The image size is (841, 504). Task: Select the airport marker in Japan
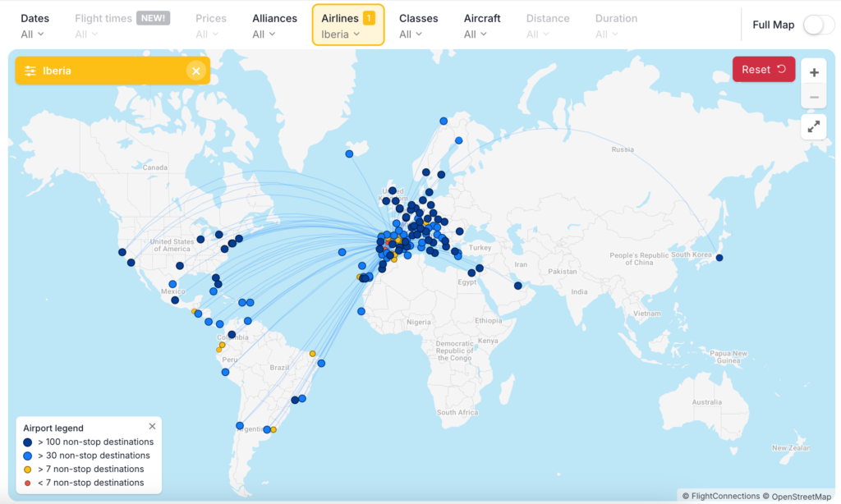719,258
